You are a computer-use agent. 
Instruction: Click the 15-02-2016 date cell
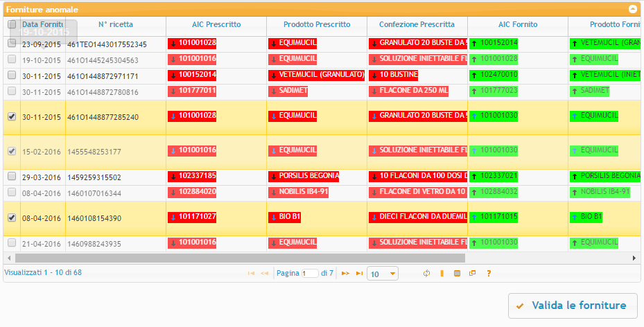(42, 152)
